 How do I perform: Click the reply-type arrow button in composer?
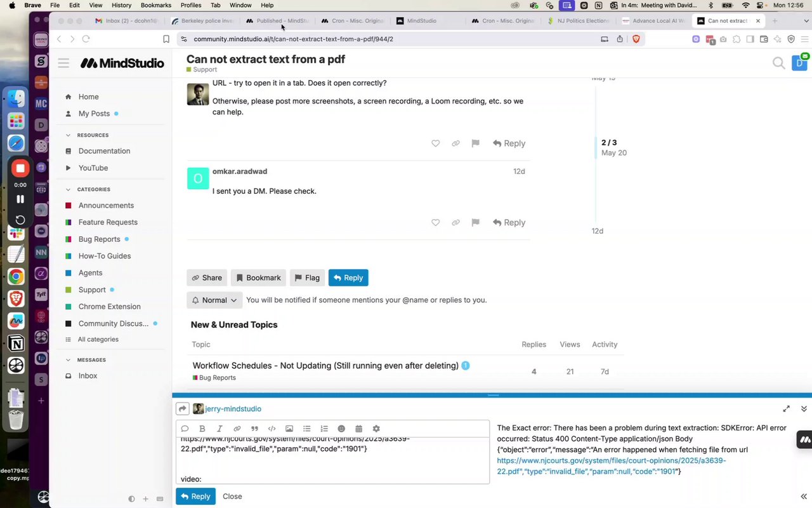[183, 409]
